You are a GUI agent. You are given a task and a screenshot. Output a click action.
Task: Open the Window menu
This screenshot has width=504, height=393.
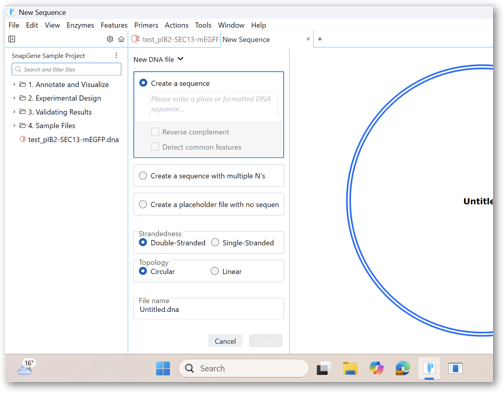point(231,25)
